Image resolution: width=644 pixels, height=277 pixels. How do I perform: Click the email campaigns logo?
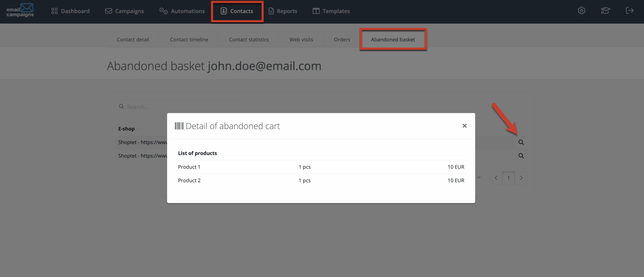[x=20, y=11]
